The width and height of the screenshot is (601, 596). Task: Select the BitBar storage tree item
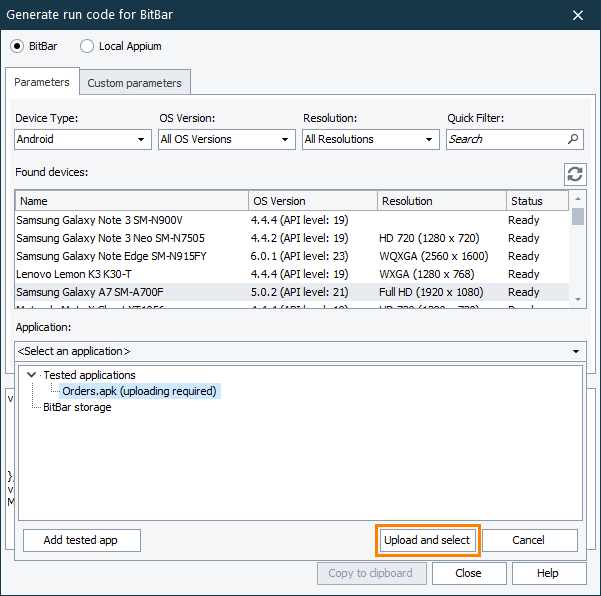(x=77, y=407)
